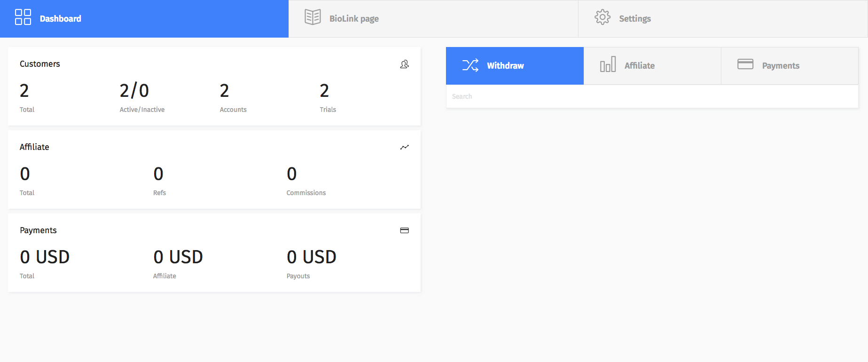Click the Payments card credit card icon
868x362 pixels.
(x=404, y=230)
